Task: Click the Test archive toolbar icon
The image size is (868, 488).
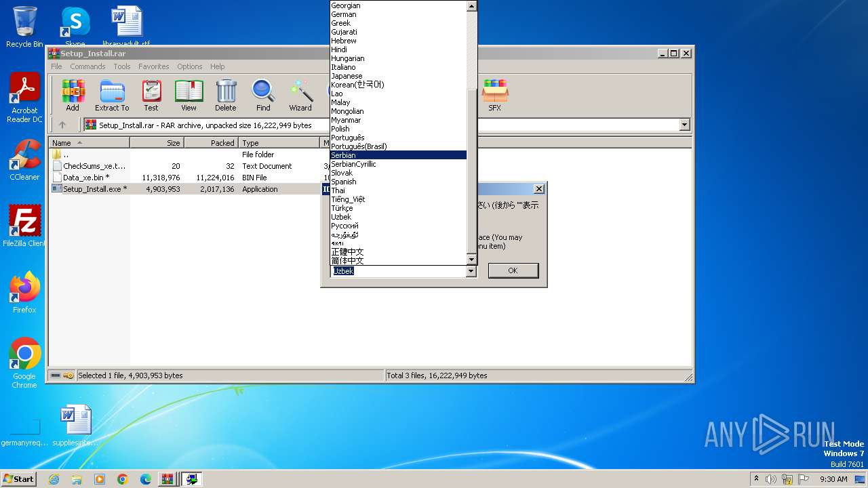Action: point(151,96)
